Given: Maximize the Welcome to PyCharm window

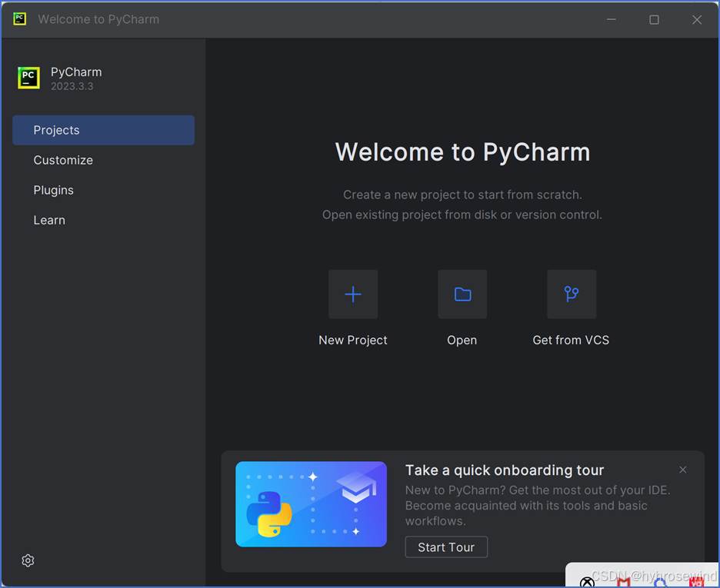Looking at the screenshot, I should [x=654, y=19].
